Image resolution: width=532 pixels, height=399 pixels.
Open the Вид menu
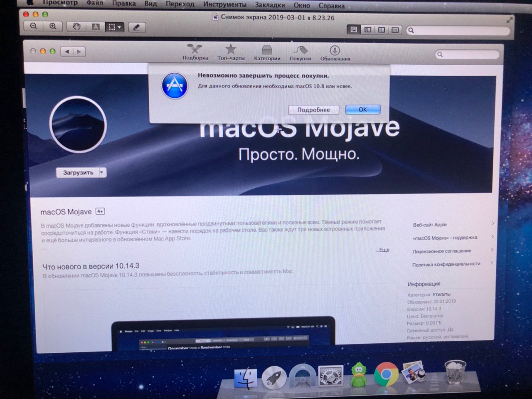click(150, 4)
